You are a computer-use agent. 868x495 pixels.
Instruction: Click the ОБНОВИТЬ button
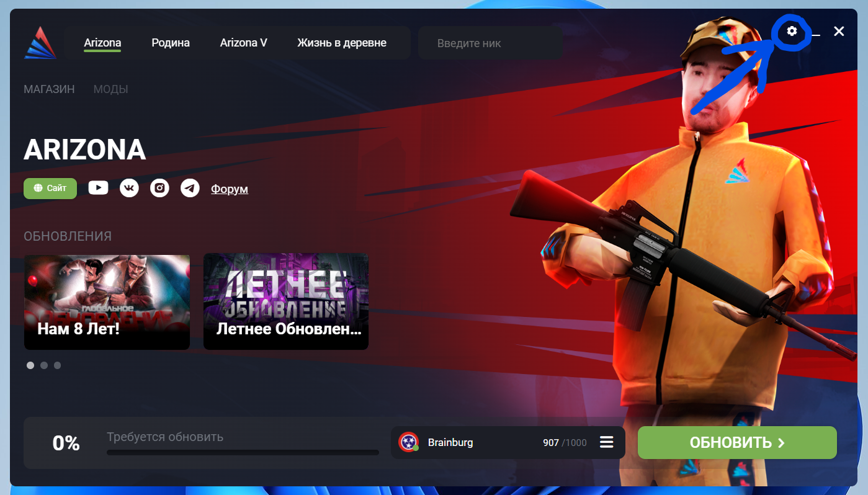pyautogui.click(x=737, y=442)
